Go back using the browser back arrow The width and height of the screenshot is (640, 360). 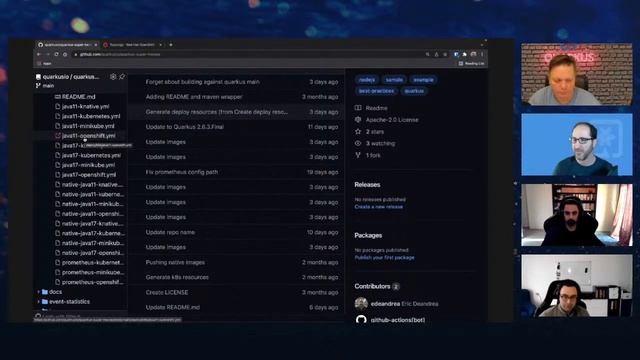(39, 54)
